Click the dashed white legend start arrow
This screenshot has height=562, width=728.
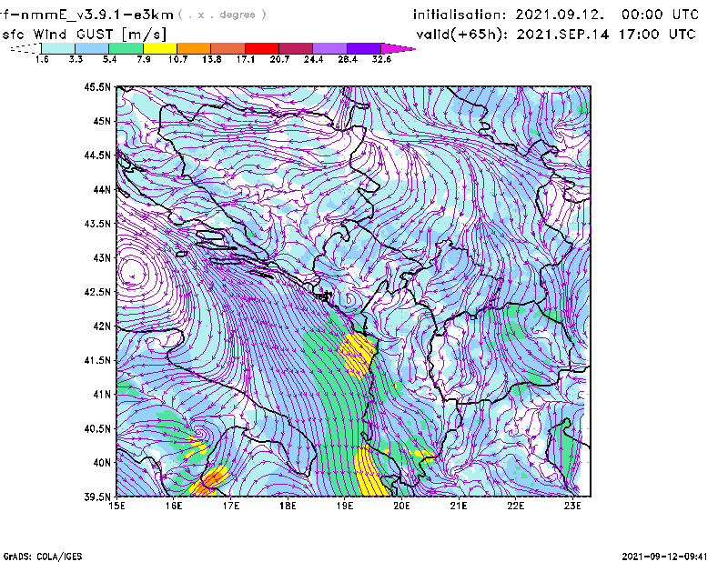point(26,48)
